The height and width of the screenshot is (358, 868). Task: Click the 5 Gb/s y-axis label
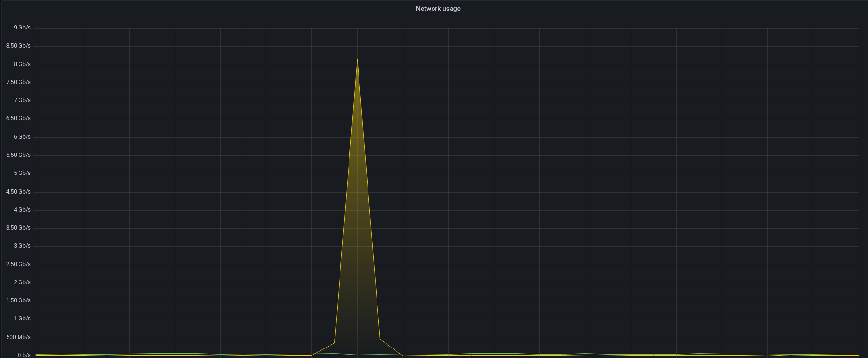click(22, 173)
